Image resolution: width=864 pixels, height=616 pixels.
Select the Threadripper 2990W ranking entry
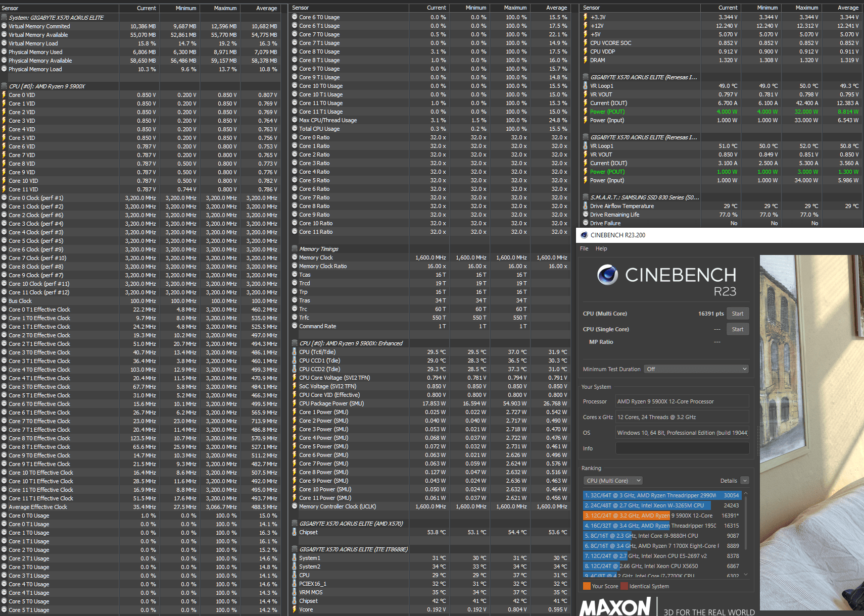pyautogui.click(x=662, y=495)
